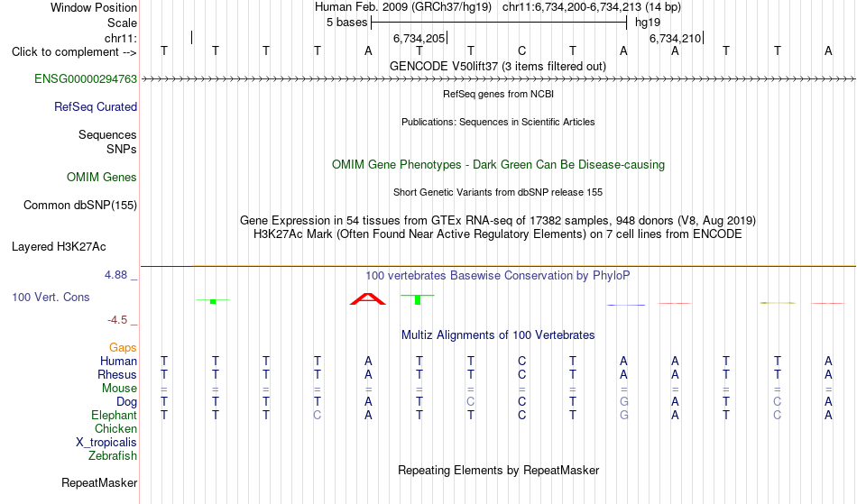Click '100 vertebrates Basewise Conservation by PhyloP' title
Viewport: 857px width, 504px height.
click(497, 275)
